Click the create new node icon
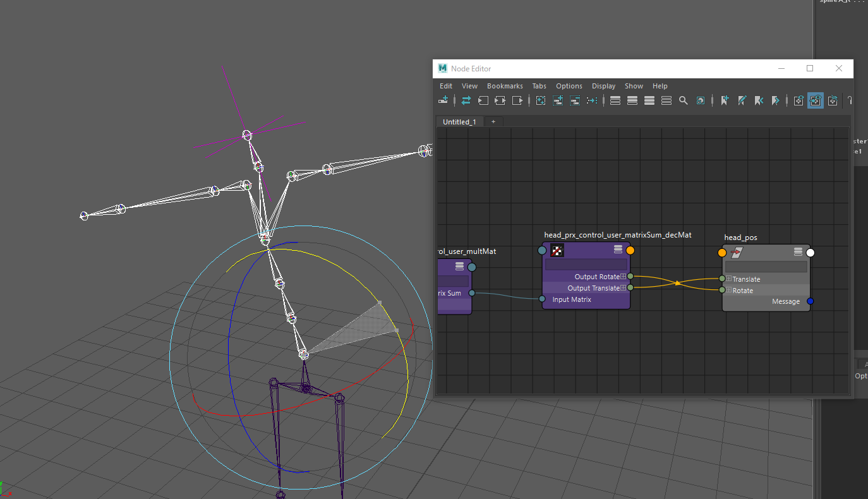 [x=443, y=100]
